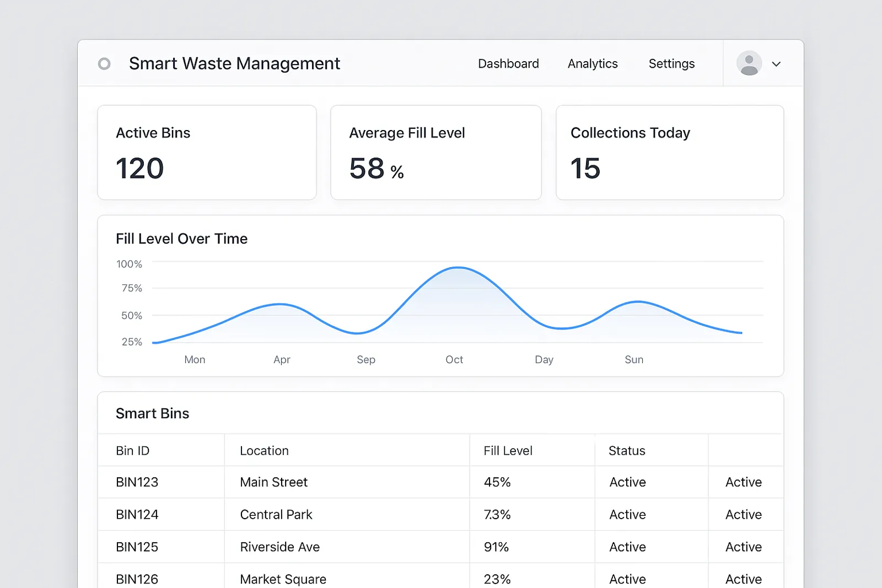Switch to the Analytics tab
Viewport: 882px width, 588px height.
593,63
